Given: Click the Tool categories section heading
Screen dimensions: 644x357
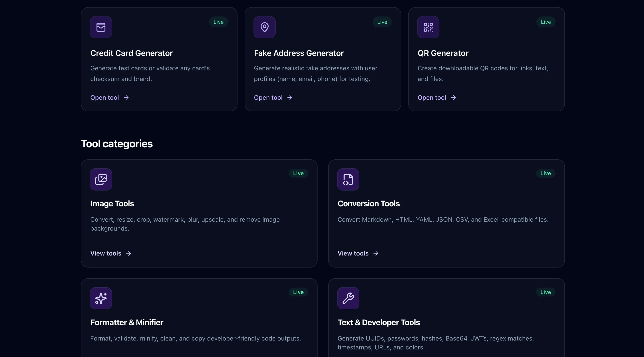Looking at the screenshot, I should click(117, 144).
